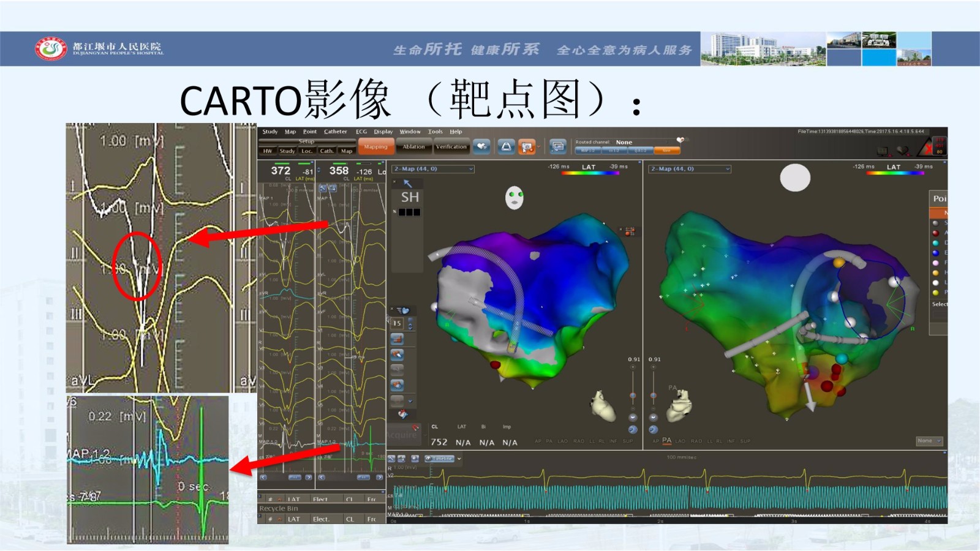Click the cyan point tag in Points panel
This screenshot has height=551, width=980.
pos(935,243)
